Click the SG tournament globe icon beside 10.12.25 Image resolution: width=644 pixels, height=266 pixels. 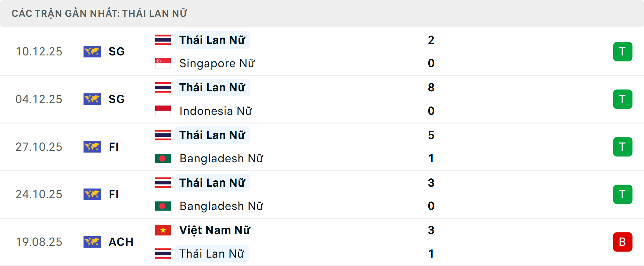[x=92, y=51]
